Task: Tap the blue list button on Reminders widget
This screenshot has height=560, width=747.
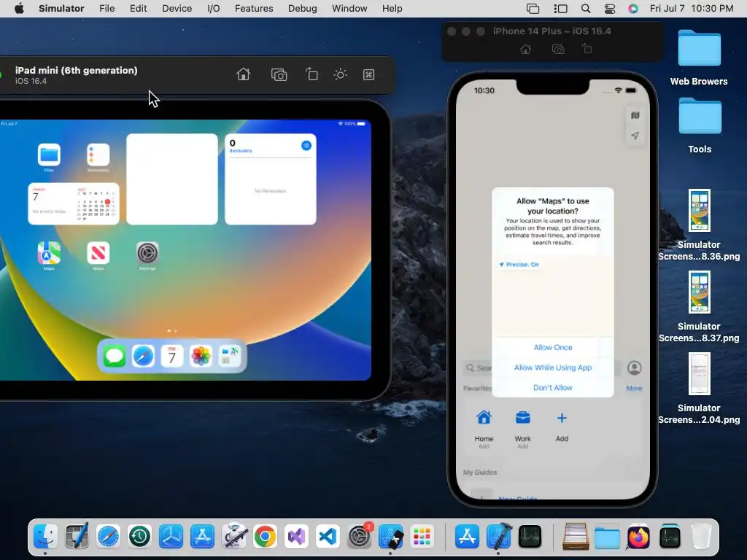Action: click(x=306, y=145)
